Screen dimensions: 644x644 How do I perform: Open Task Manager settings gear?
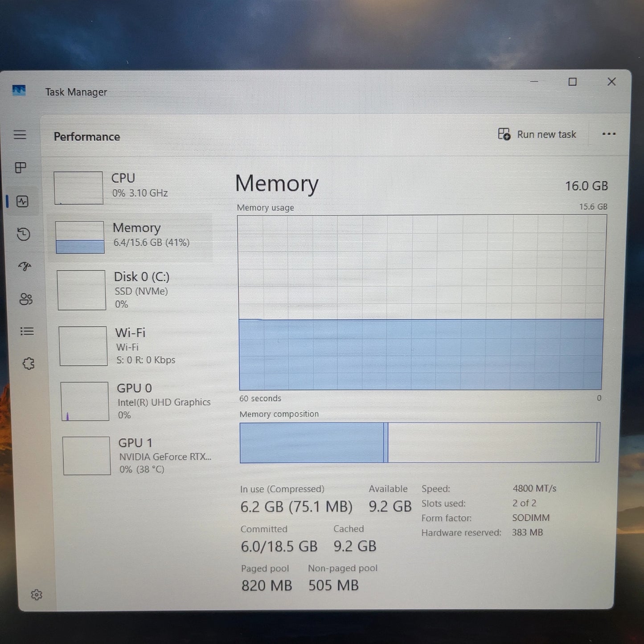point(37,595)
